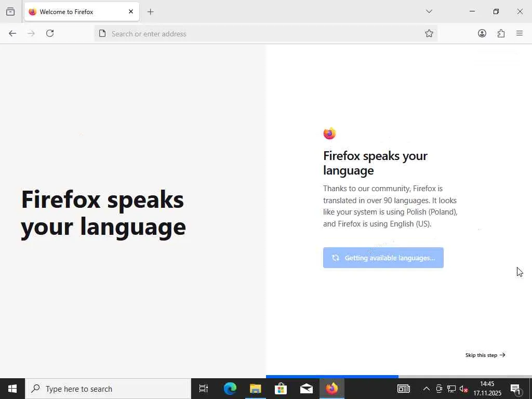Image resolution: width=532 pixels, height=399 pixels.
Task: Open the clock showing 14:45
Action: [x=487, y=389]
